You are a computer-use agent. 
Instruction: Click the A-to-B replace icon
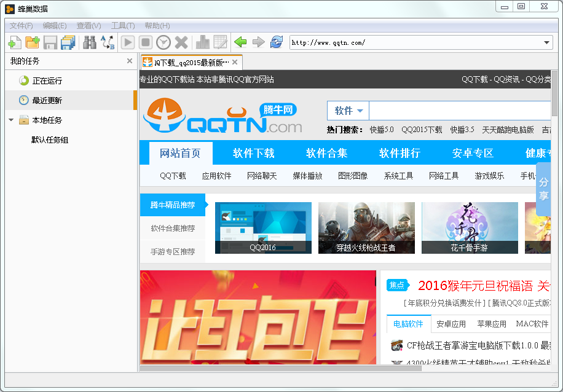pyautogui.click(x=108, y=42)
